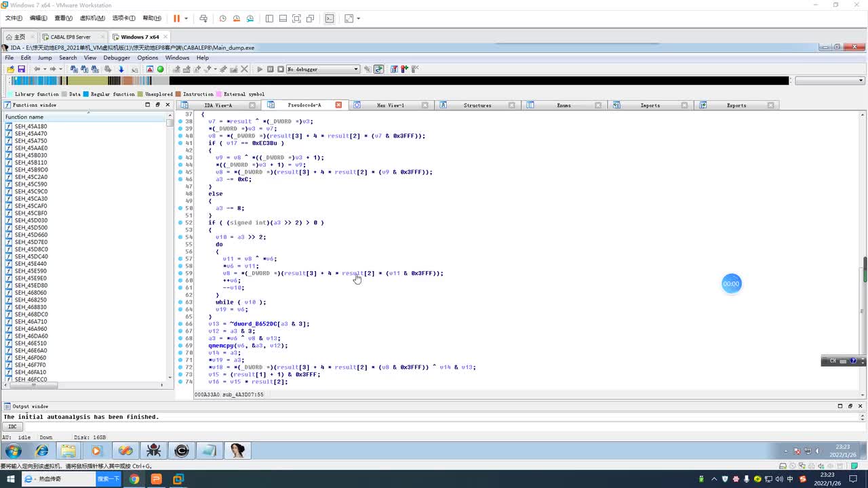Close the Pseudocode-A tab
This screenshot has width=868, height=488.
click(338, 105)
